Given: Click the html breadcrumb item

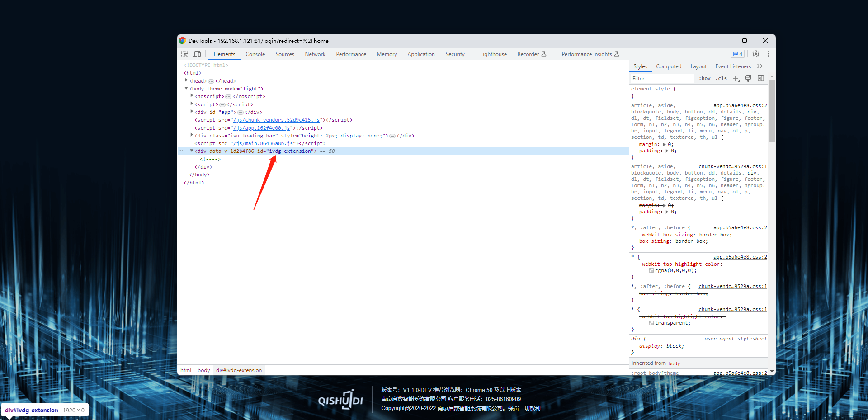Looking at the screenshot, I should [186, 370].
